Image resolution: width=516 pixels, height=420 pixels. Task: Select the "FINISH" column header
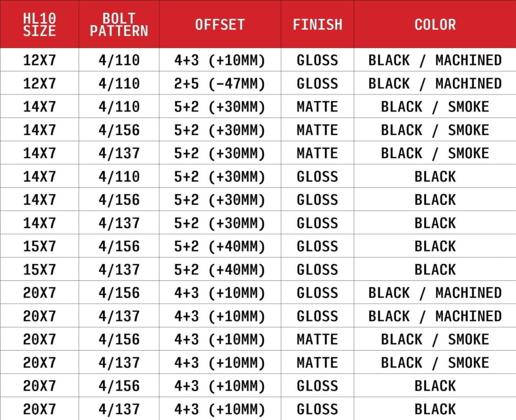[x=317, y=25]
